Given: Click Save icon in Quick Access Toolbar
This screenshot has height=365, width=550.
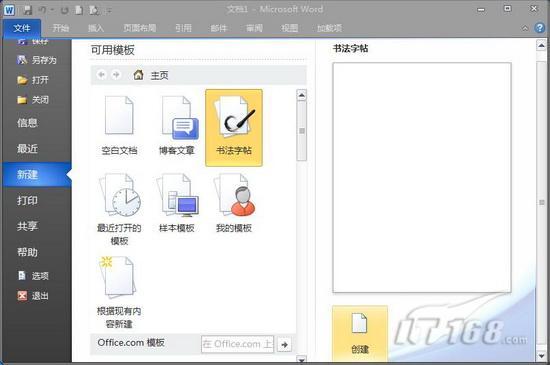Looking at the screenshot, I should (x=27, y=10).
